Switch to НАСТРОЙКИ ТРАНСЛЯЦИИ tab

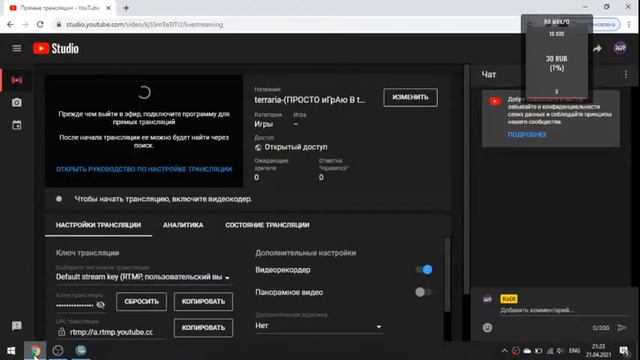tap(98, 225)
